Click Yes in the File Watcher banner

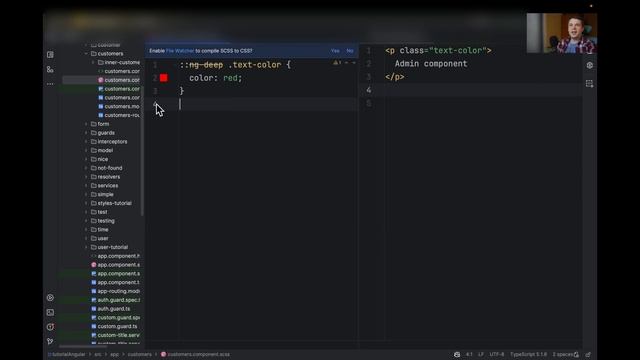[335, 51]
